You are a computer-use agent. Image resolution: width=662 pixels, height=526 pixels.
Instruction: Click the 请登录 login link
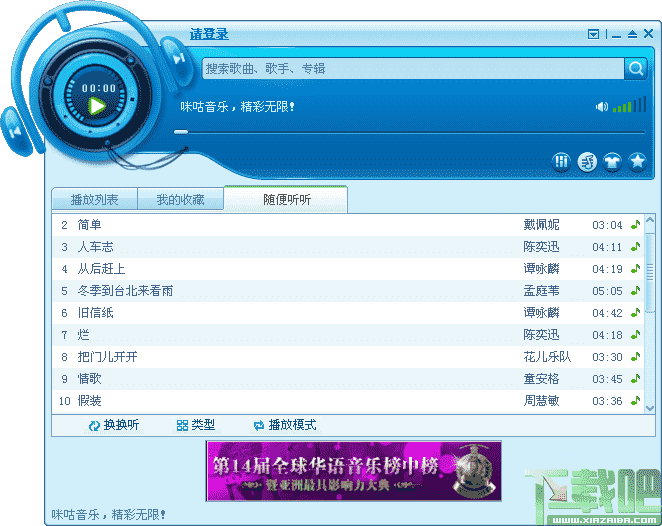[209, 34]
